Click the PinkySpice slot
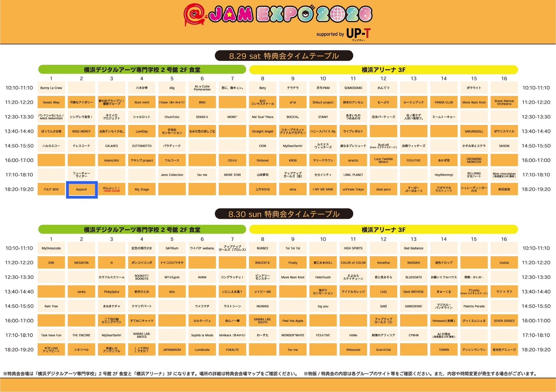This screenshot has height=392, width=556. tap(112, 292)
